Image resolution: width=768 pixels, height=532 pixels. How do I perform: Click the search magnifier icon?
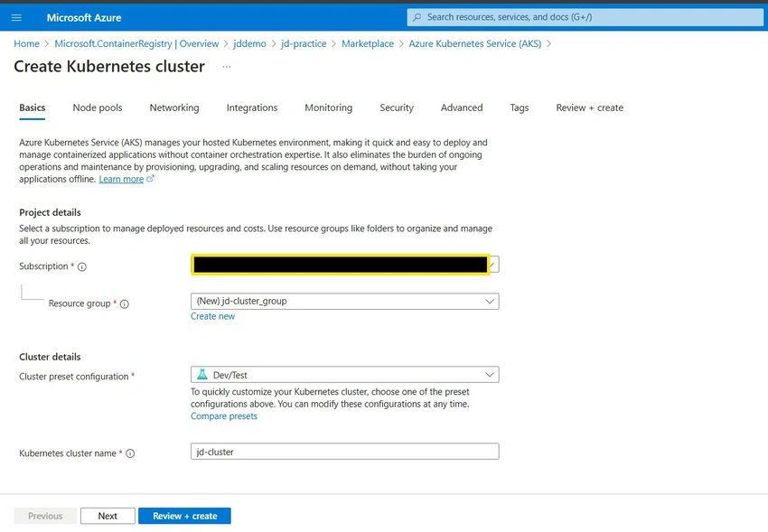tap(417, 17)
